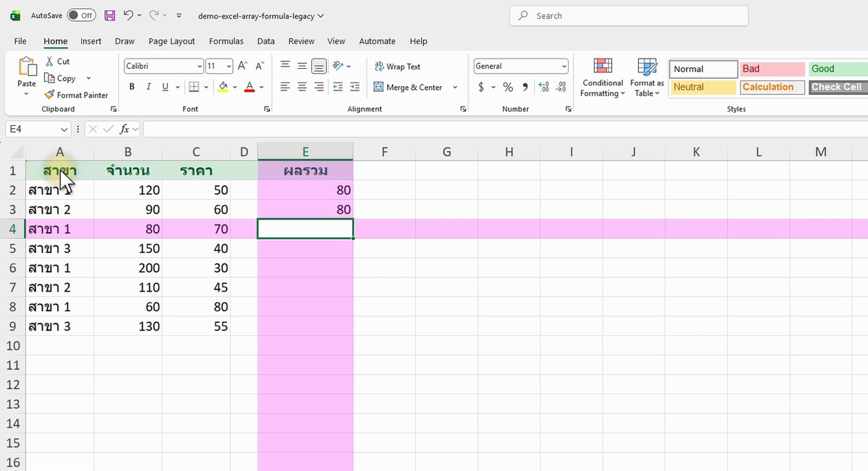Image resolution: width=868 pixels, height=471 pixels.
Task: Click the Copy button
Action: coord(60,78)
